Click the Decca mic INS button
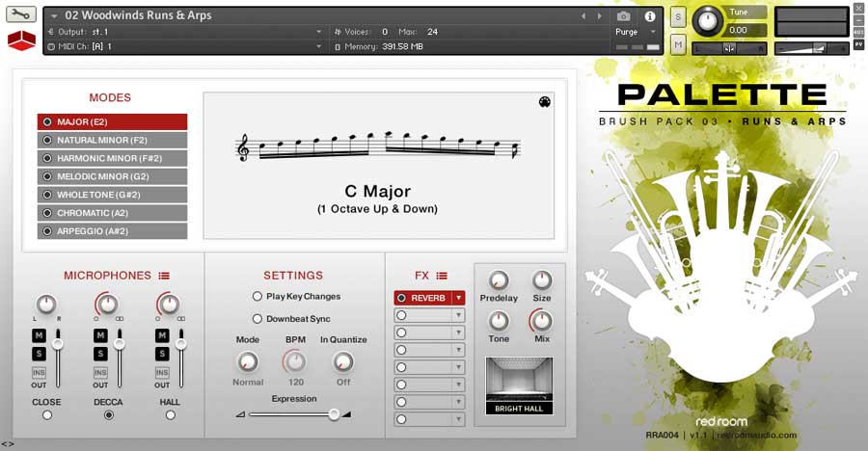The image size is (868, 451). [x=100, y=372]
